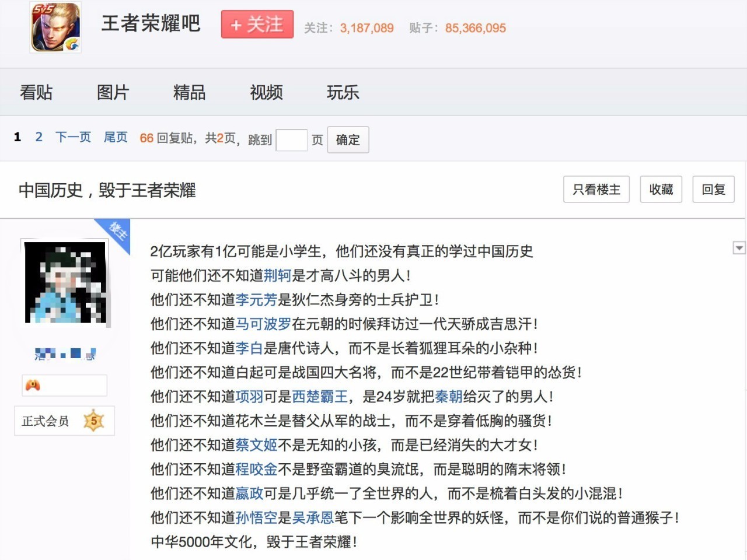Screen dimensions: 747x560
Task: Open the 孙悟空 keyword link
Action: pos(257,517)
